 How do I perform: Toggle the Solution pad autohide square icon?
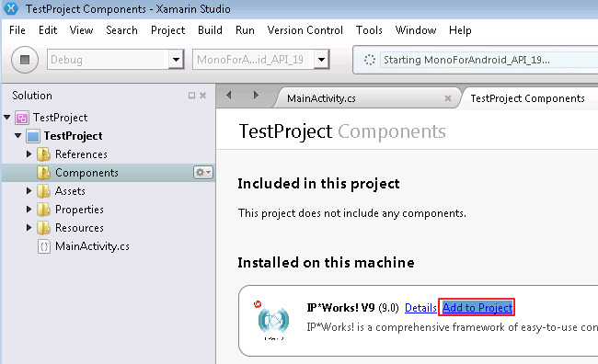192,96
